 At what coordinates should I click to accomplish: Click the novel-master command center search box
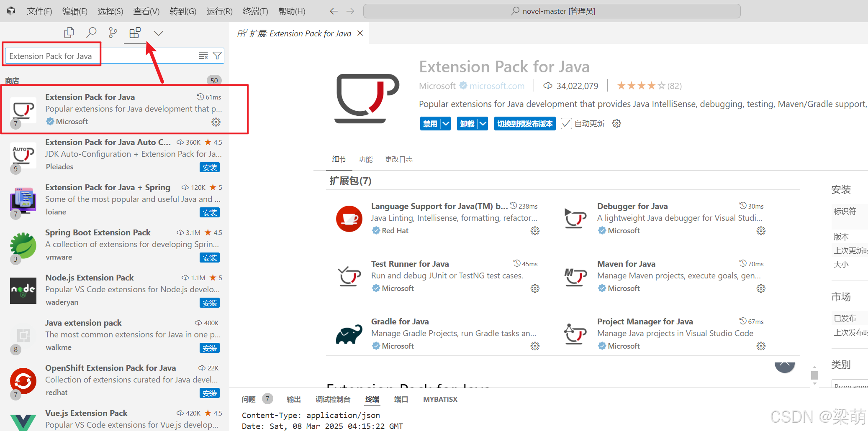[x=552, y=11]
